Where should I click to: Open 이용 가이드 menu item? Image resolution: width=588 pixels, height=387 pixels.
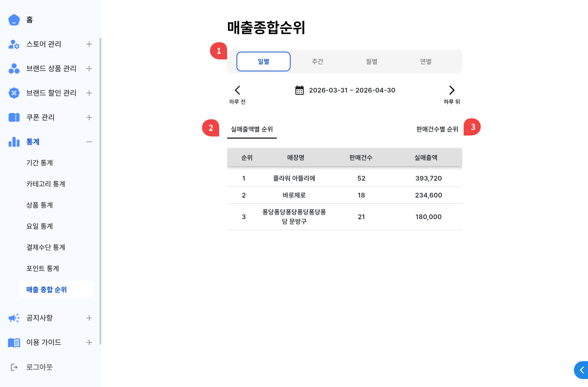coord(44,342)
